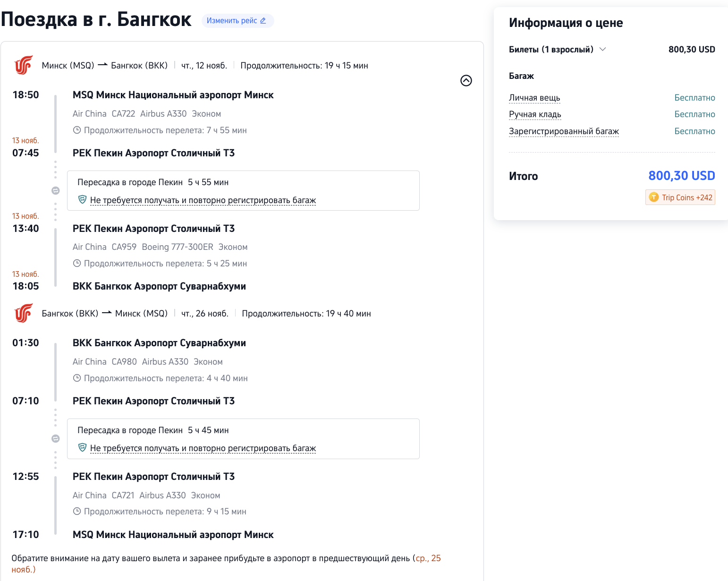The height and width of the screenshot is (581, 728).
Task: Open the Личная вещь baggage info
Action: point(534,98)
